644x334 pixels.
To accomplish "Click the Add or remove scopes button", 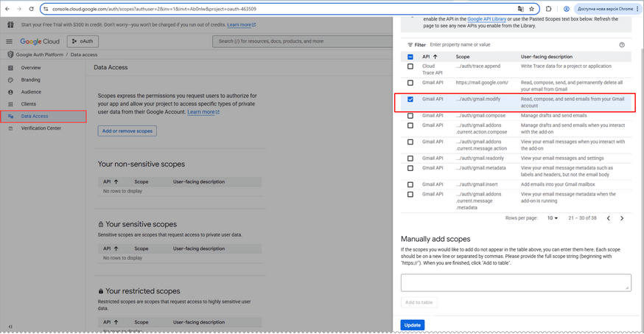I will (127, 131).
